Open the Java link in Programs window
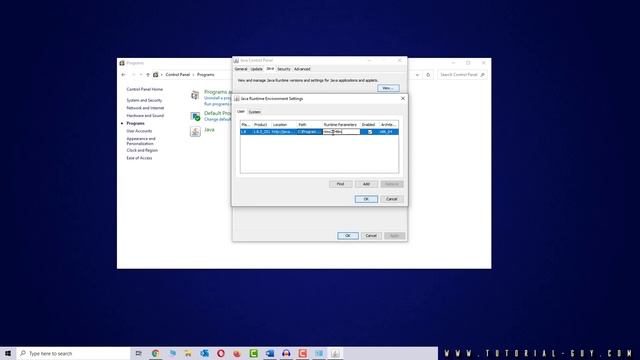 pos(209,130)
